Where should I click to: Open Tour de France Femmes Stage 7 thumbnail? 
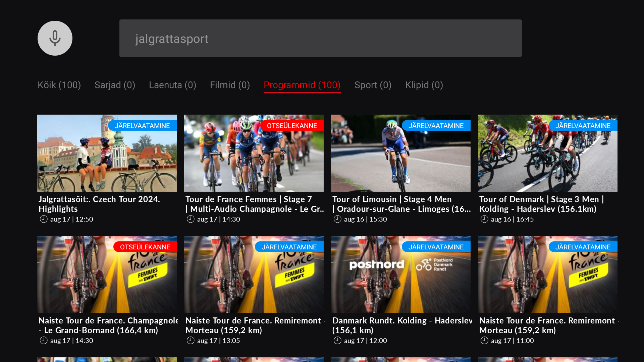pyautogui.click(x=254, y=153)
